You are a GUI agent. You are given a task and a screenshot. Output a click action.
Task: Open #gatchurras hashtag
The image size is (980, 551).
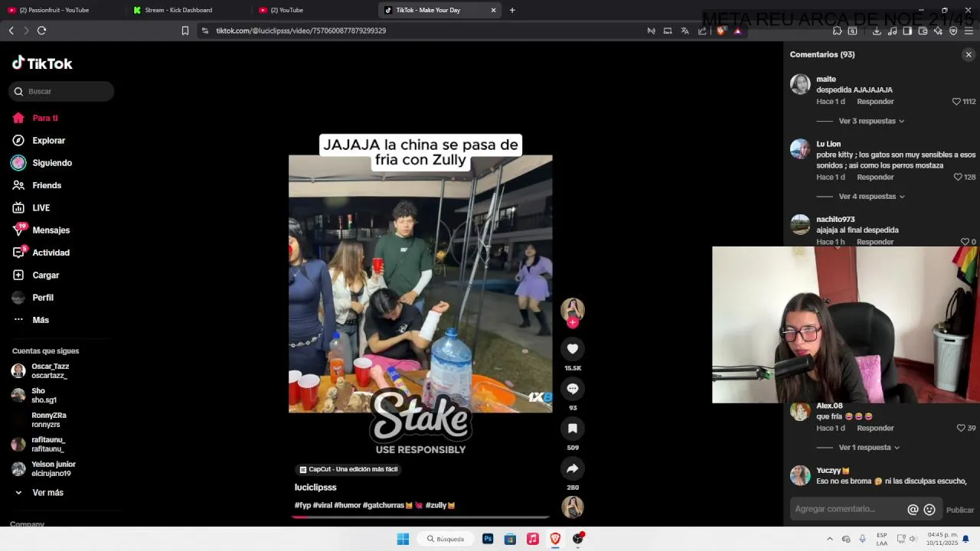[x=388, y=505]
